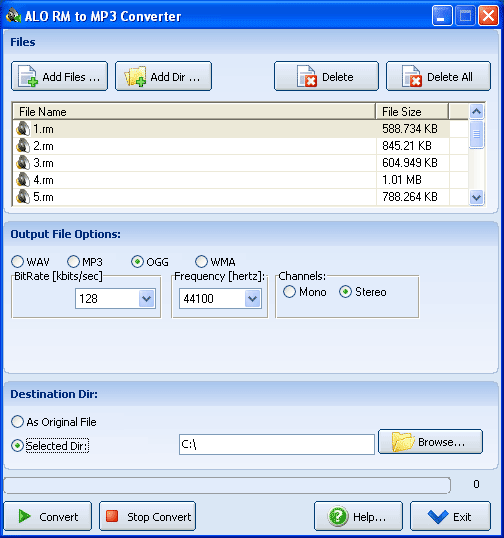This screenshot has height=538, width=504.
Task: Exit the application via Exit button
Action: (450, 516)
